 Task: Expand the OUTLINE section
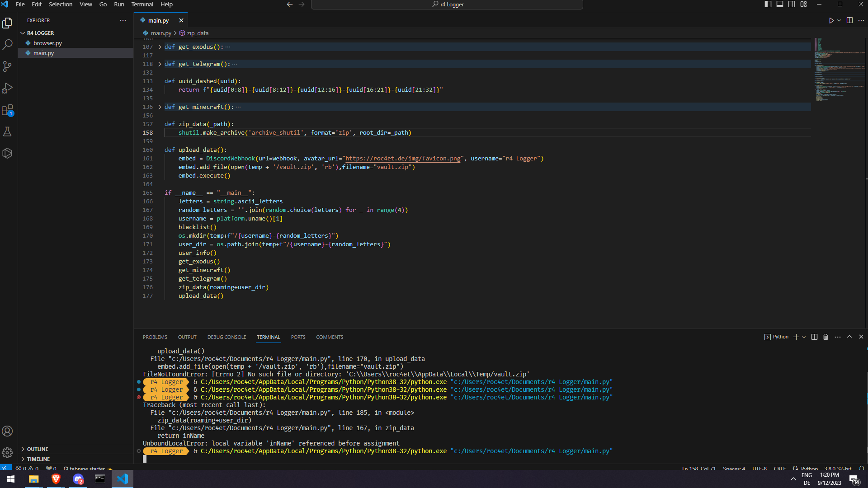(x=37, y=449)
